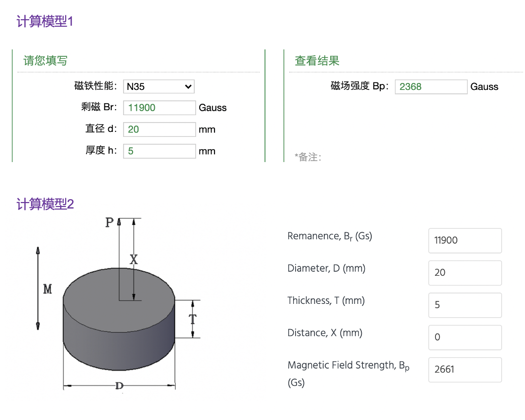The width and height of the screenshot is (525, 420).
Task: Click the 查看结果 section title
Action: [x=317, y=61]
